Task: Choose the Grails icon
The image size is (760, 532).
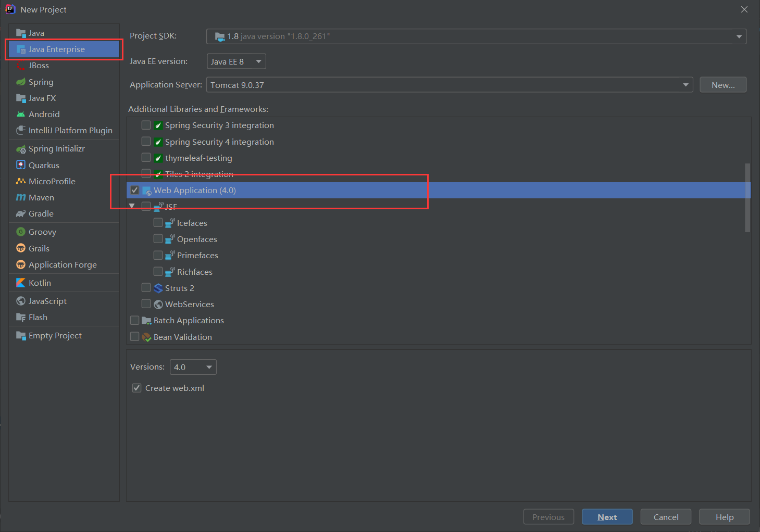Action: 21,248
